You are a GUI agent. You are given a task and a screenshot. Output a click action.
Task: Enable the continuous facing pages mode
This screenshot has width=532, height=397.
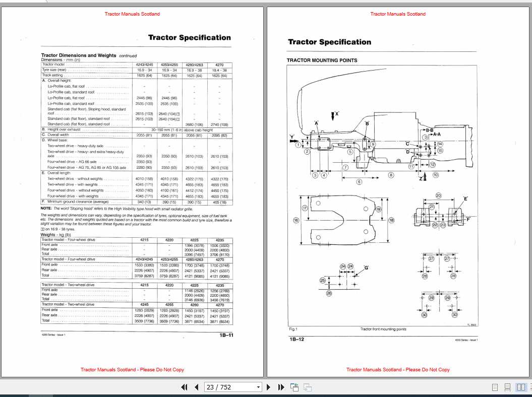click(x=530, y=387)
